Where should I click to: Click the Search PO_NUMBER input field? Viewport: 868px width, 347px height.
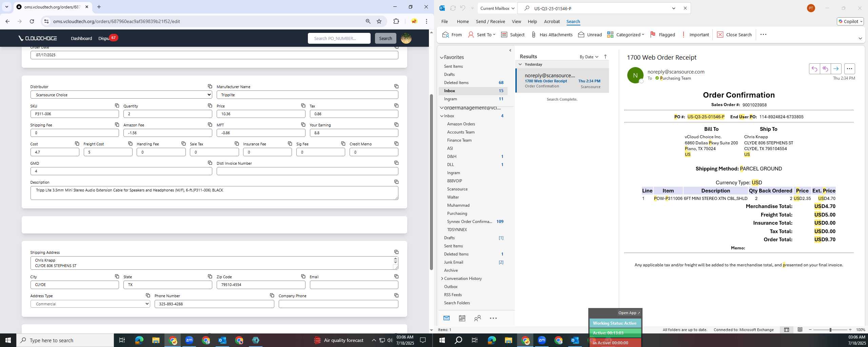339,38
